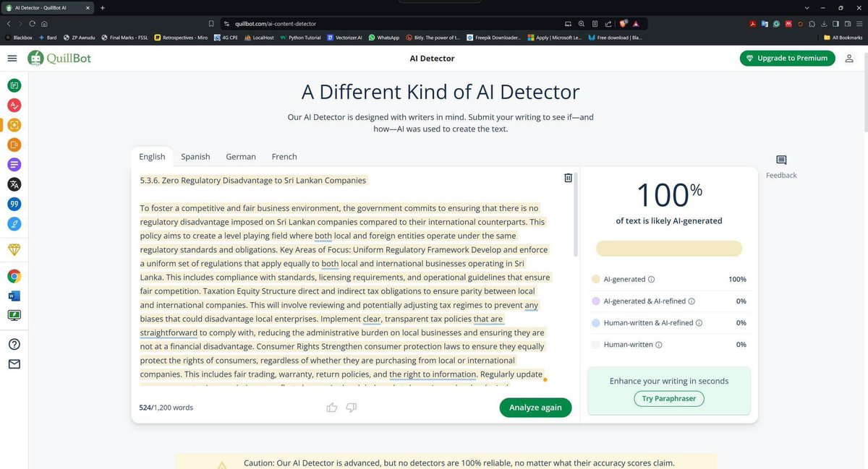Screen dimensions: 868x469
Task: Open the Adobe Acrobat extension icon
Action: coord(753,23)
